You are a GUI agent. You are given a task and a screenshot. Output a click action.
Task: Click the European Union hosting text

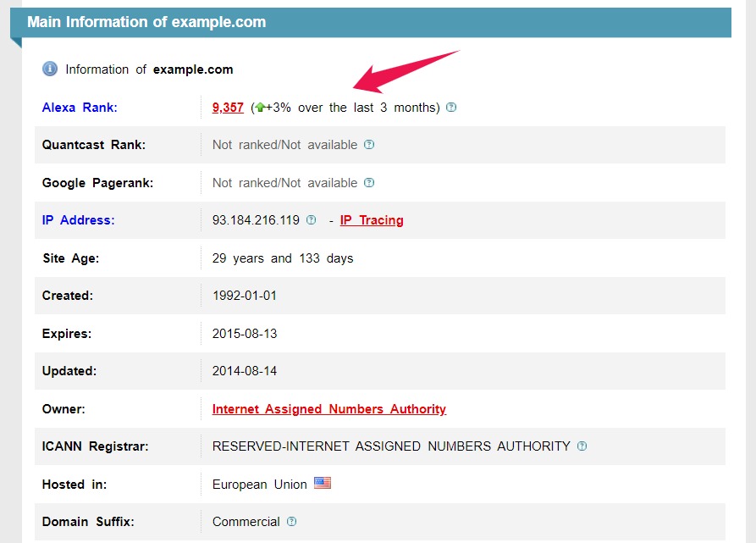point(259,485)
